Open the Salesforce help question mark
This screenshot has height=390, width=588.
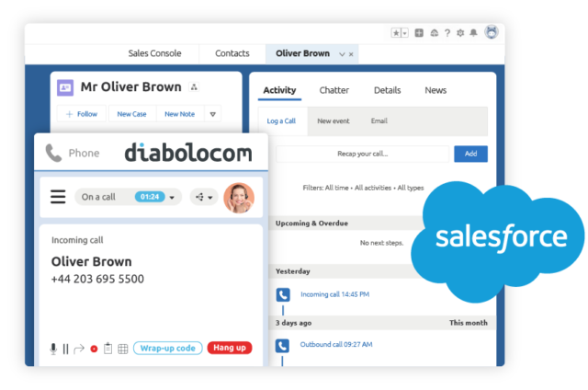[447, 33]
